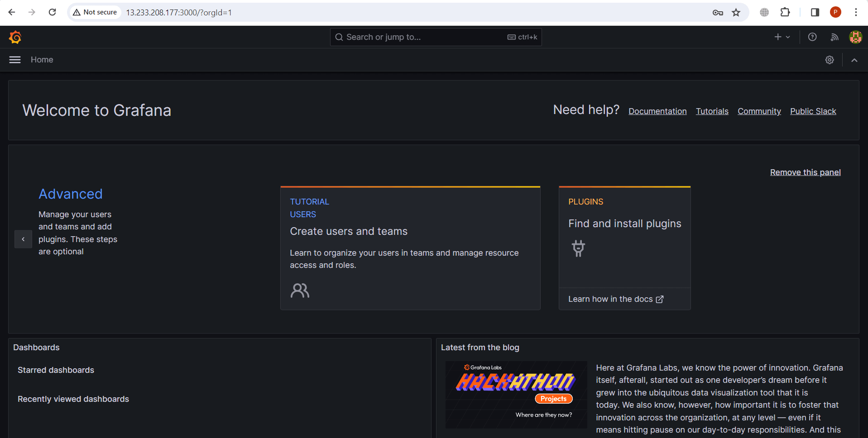Collapse the top search bar chevron
Image resolution: width=868 pixels, height=438 pixels.
(x=854, y=60)
